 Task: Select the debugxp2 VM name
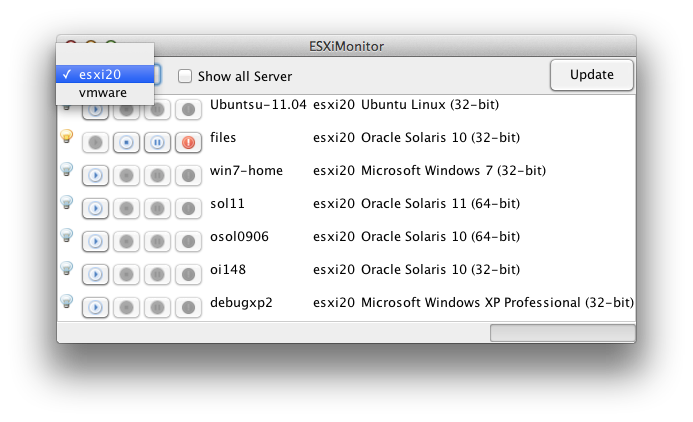(x=241, y=303)
